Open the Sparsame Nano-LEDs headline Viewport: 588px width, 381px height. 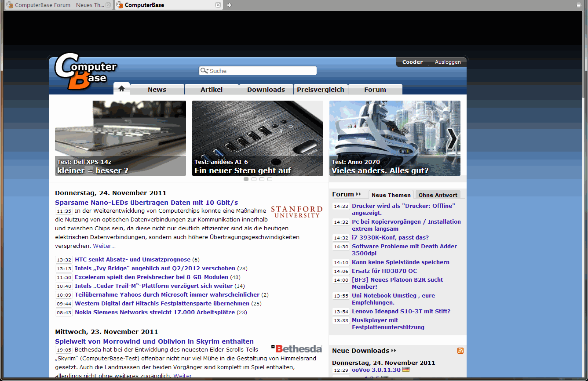(146, 203)
